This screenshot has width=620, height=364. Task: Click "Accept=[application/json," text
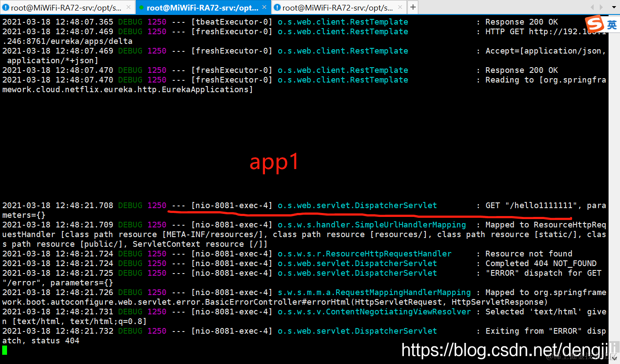tap(546, 51)
